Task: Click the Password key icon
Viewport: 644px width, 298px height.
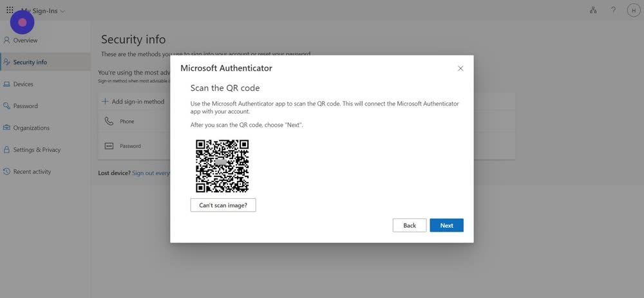Action: click(x=6, y=106)
